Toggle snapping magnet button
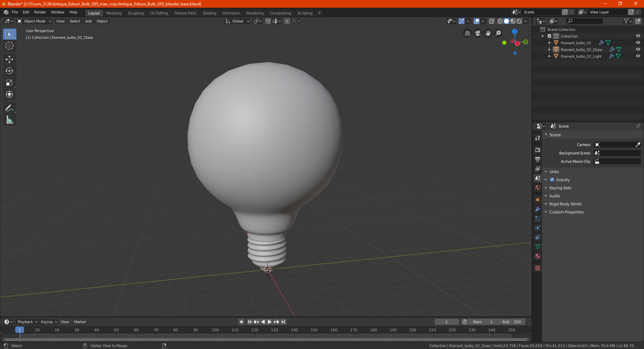 click(268, 21)
